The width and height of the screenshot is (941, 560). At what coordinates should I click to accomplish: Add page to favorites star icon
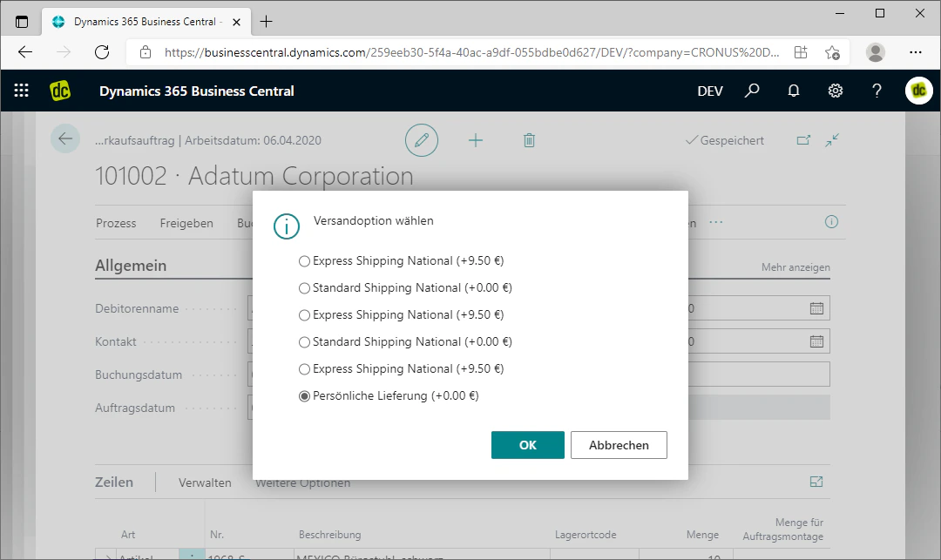point(832,52)
